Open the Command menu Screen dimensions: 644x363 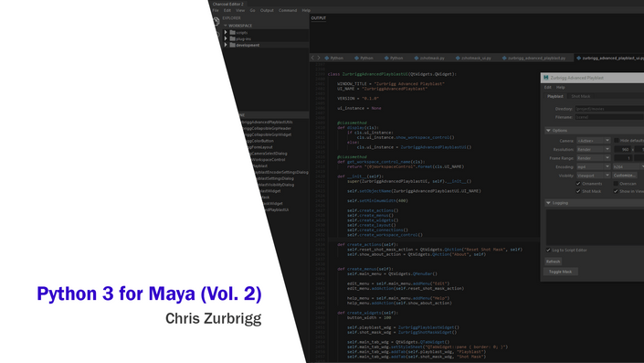click(288, 10)
